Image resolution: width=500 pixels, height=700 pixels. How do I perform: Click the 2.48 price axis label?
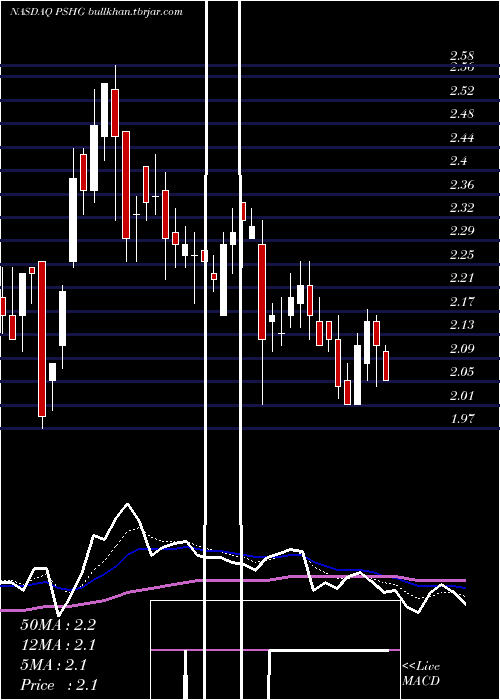click(462, 114)
